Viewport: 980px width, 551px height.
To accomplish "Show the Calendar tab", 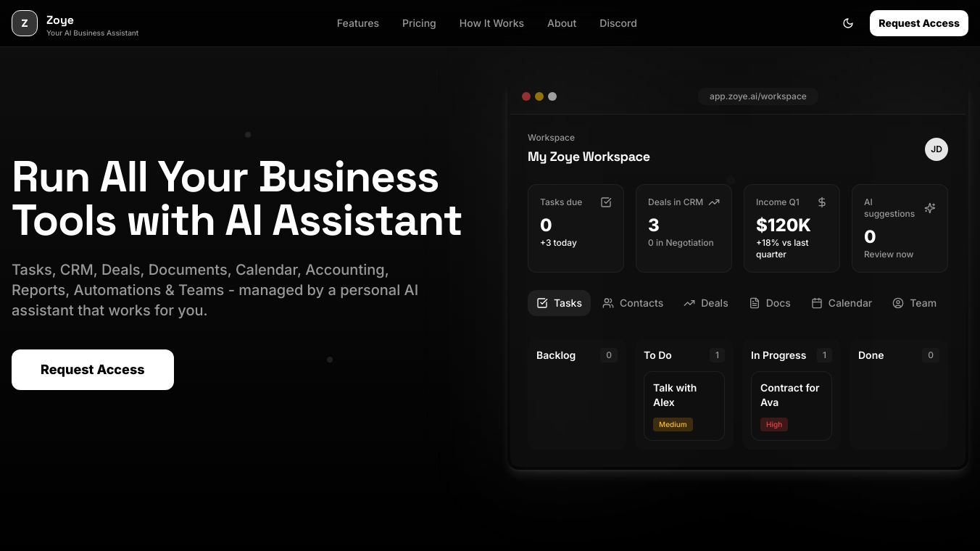I will pyautogui.click(x=842, y=303).
